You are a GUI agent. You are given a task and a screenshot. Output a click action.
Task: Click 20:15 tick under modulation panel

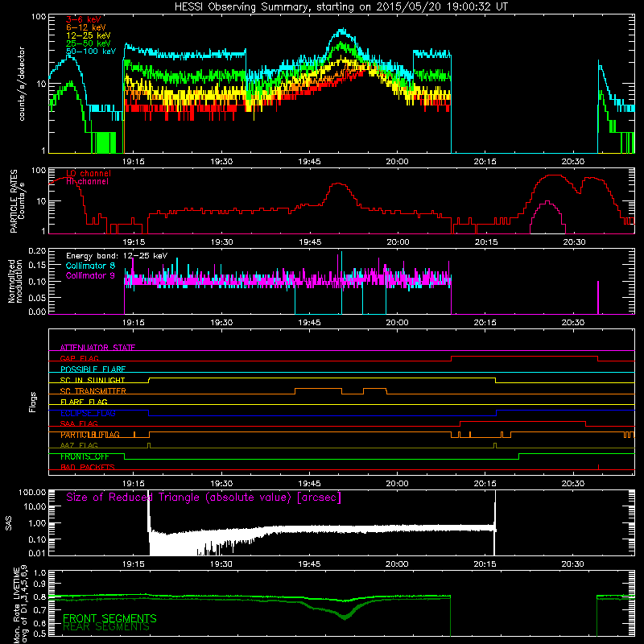click(x=485, y=323)
